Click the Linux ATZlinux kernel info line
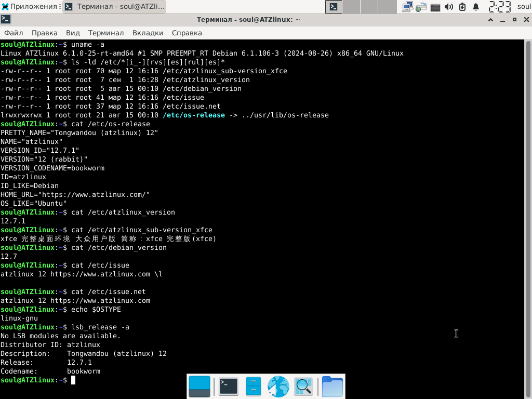 click(x=202, y=54)
